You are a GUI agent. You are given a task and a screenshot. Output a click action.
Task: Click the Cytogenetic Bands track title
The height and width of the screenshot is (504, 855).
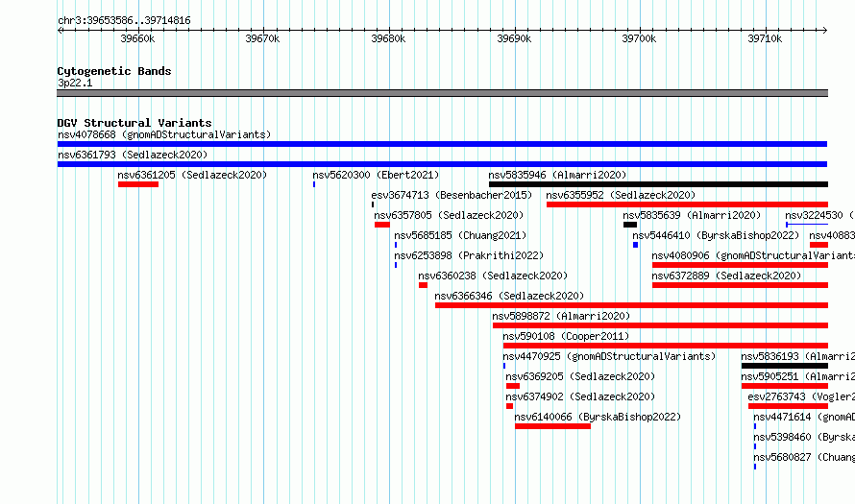point(114,71)
